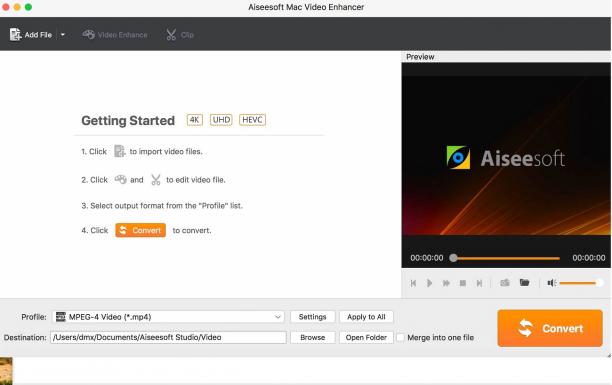The height and width of the screenshot is (385, 612).
Task: Skip to next in preview controls
Action: click(479, 283)
